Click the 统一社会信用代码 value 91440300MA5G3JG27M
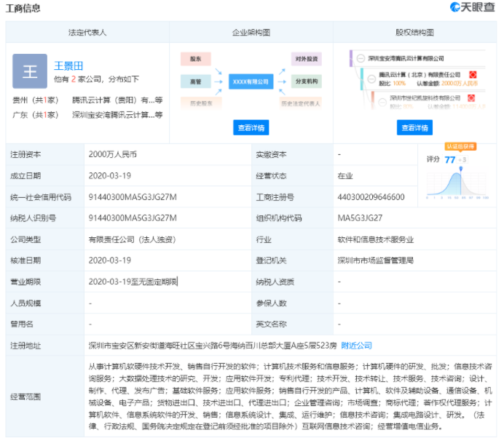 coord(133,197)
